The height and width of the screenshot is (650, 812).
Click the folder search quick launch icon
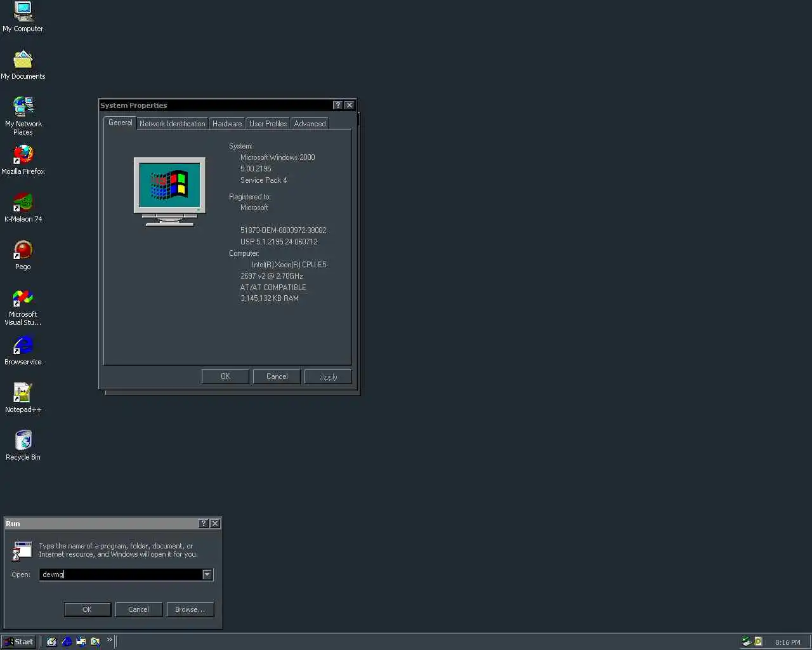[95, 642]
